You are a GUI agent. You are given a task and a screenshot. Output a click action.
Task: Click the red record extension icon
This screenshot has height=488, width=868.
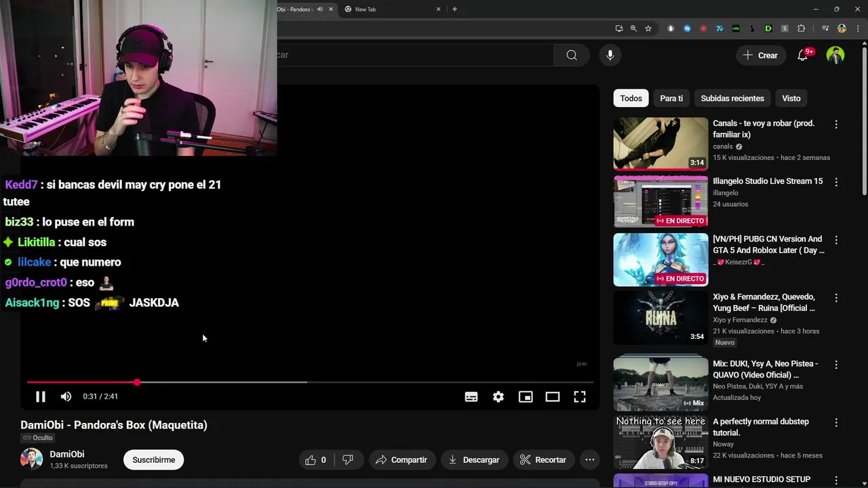(703, 28)
